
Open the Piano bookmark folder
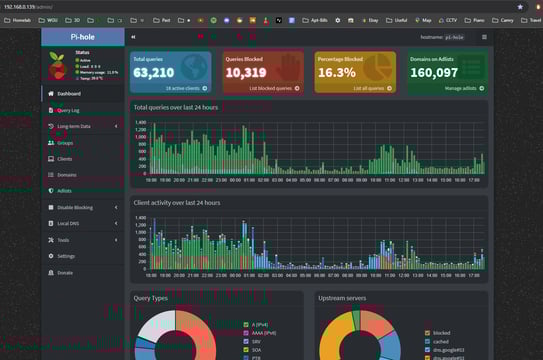click(x=475, y=20)
